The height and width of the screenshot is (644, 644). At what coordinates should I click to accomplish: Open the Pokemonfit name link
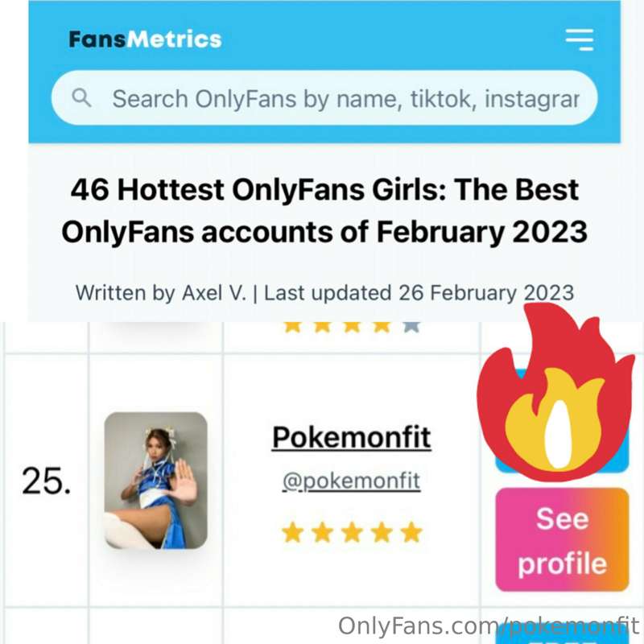pos(351,438)
